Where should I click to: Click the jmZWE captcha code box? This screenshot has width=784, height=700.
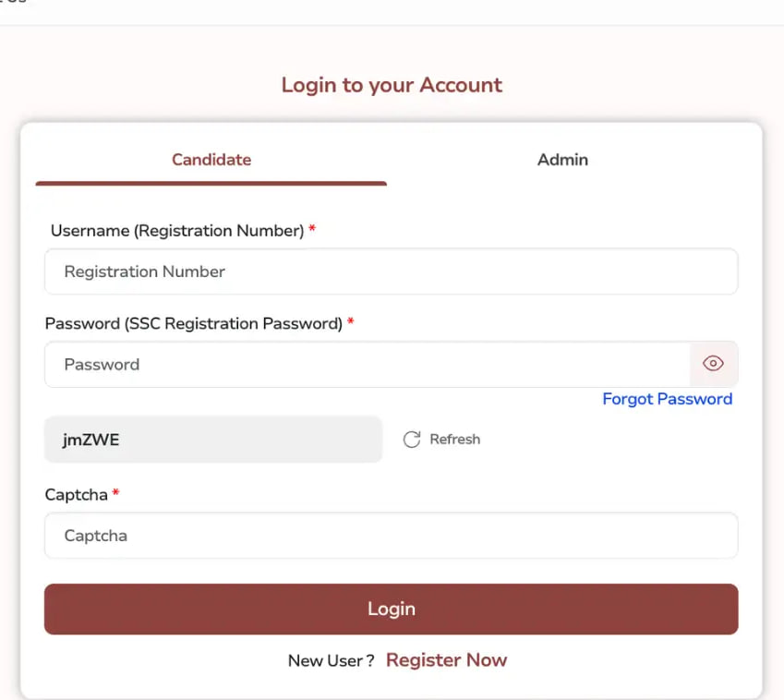[212, 440]
